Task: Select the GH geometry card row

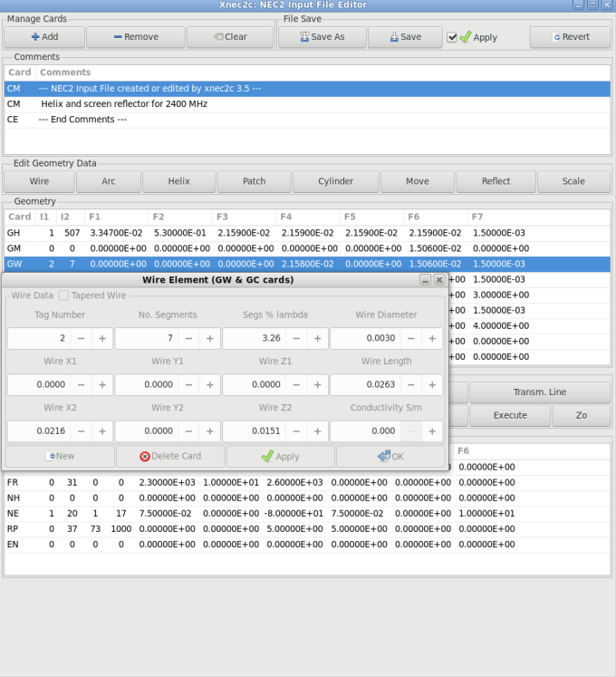Action: [x=307, y=233]
